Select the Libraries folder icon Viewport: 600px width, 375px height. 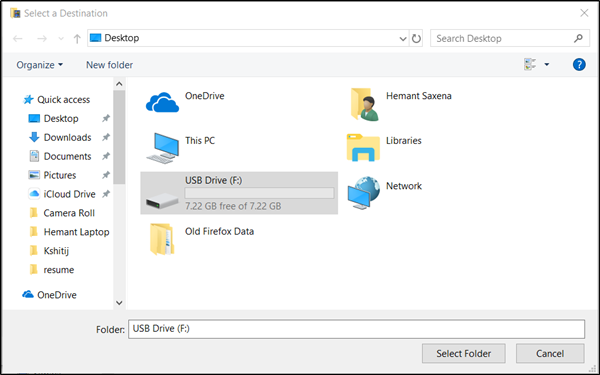pos(363,147)
